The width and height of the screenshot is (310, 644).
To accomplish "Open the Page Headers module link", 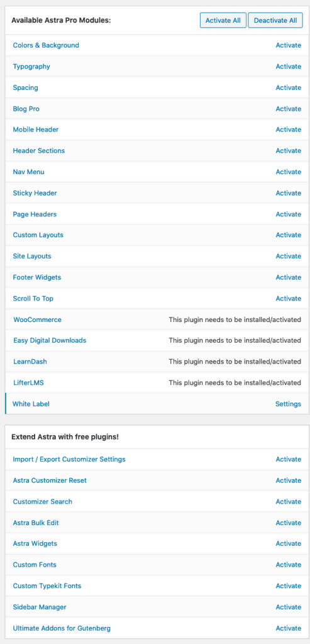I will coord(35,214).
